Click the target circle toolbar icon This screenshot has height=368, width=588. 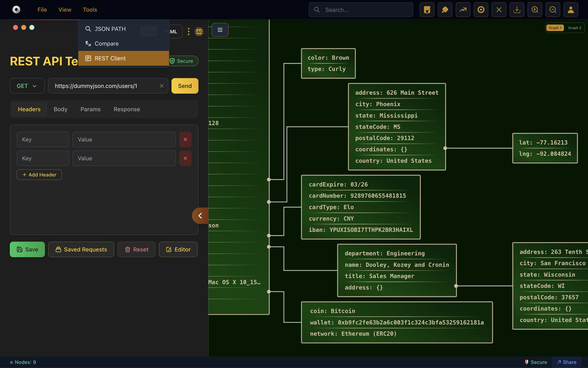[x=481, y=10]
